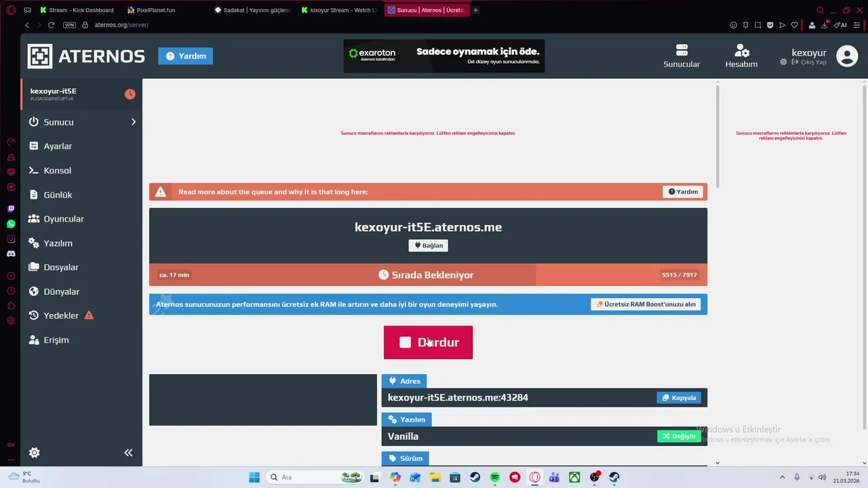Open Discord in Opera sidebar
The image size is (868, 488).
[x=11, y=253]
